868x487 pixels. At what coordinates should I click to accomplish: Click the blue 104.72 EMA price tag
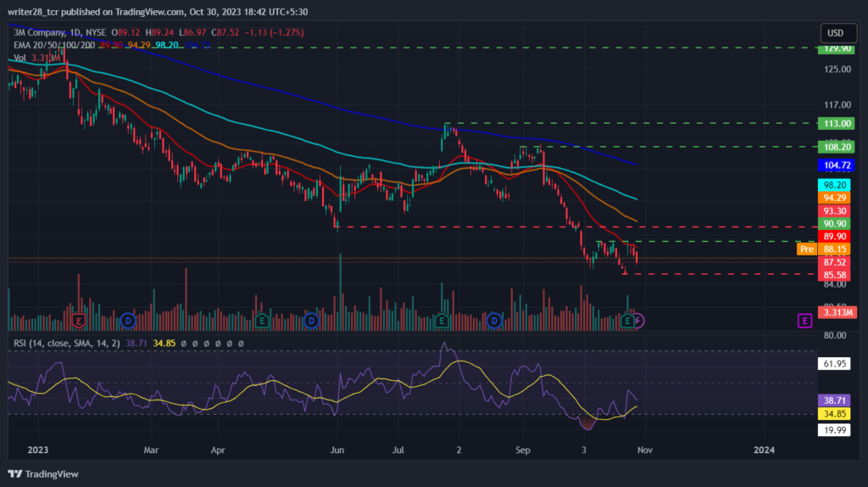coord(837,165)
